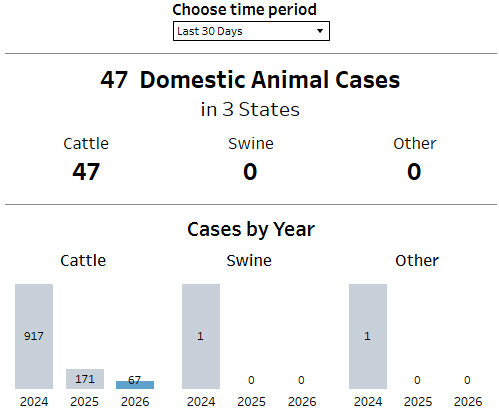
Task: Click the in 3 States subtitle
Action: tap(250, 109)
